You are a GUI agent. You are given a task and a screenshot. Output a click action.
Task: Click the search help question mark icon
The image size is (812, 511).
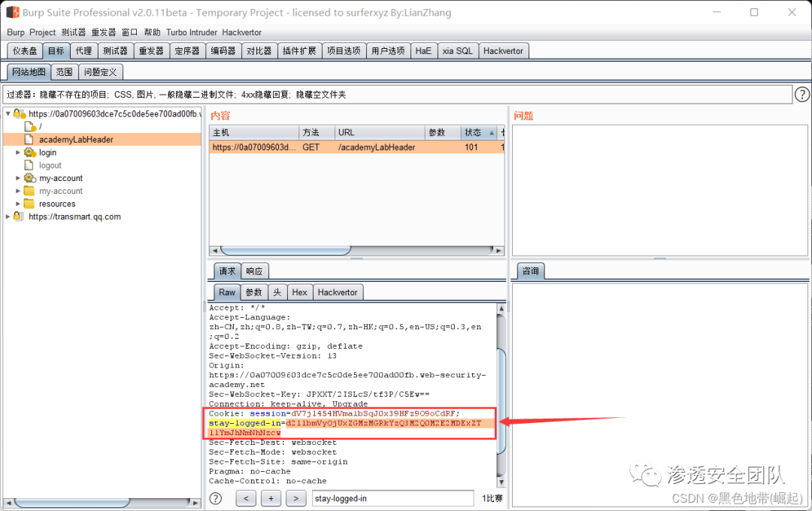216,498
